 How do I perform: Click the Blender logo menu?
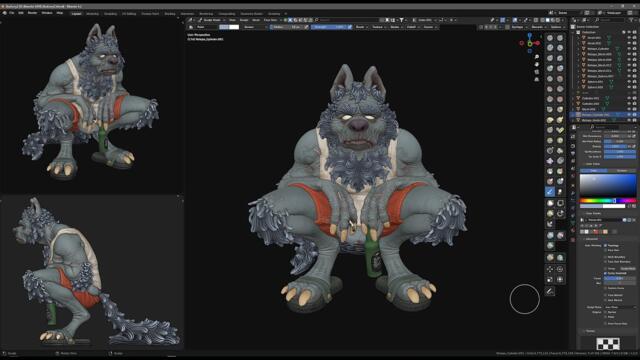4,13
